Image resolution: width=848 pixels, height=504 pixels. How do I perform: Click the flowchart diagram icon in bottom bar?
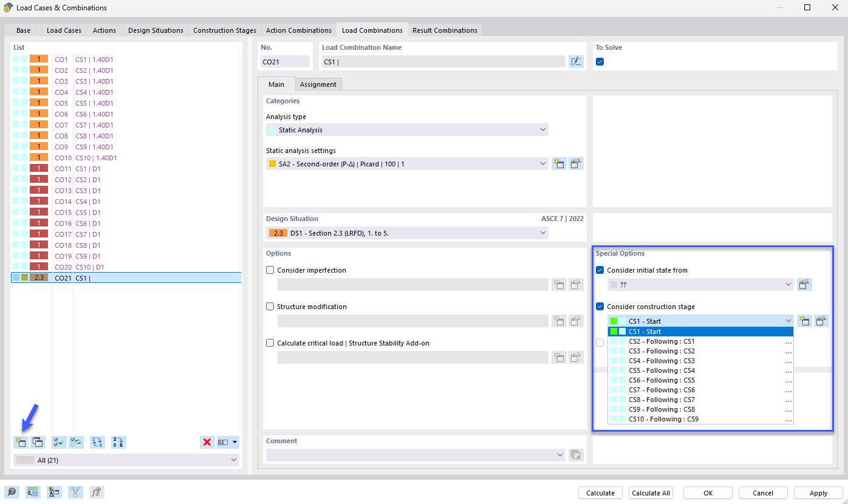pyautogui.click(x=75, y=492)
